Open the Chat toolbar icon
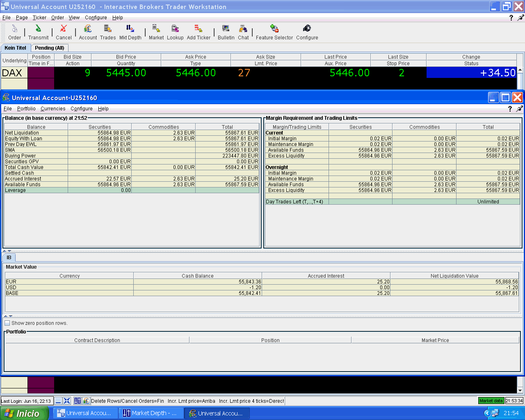This screenshot has height=420, width=525. [x=243, y=29]
